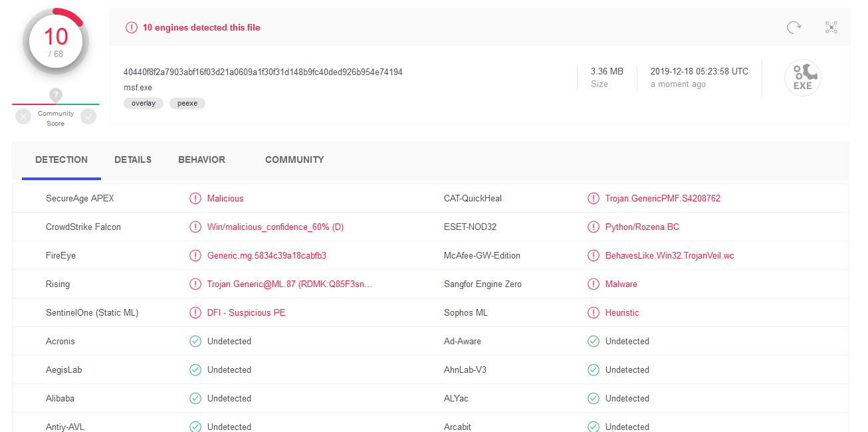
Task: Click the EXE file type icon
Action: [802, 78]
